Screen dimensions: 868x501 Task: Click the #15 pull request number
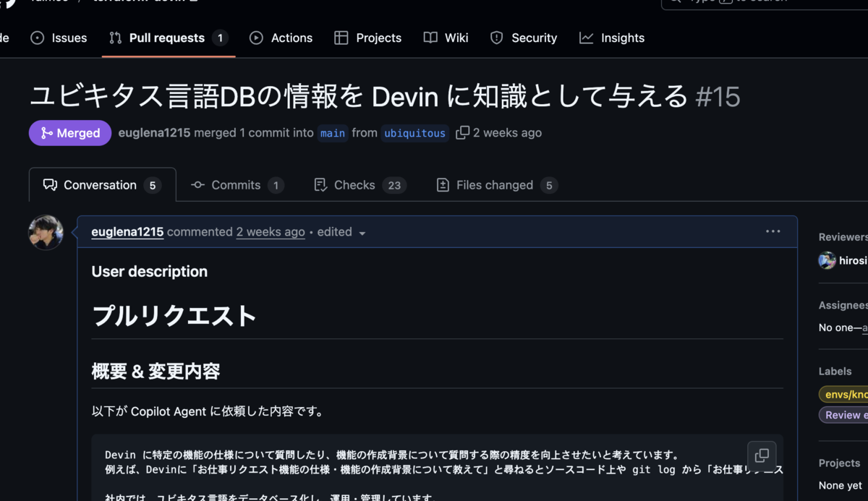(x=718, y=96)
